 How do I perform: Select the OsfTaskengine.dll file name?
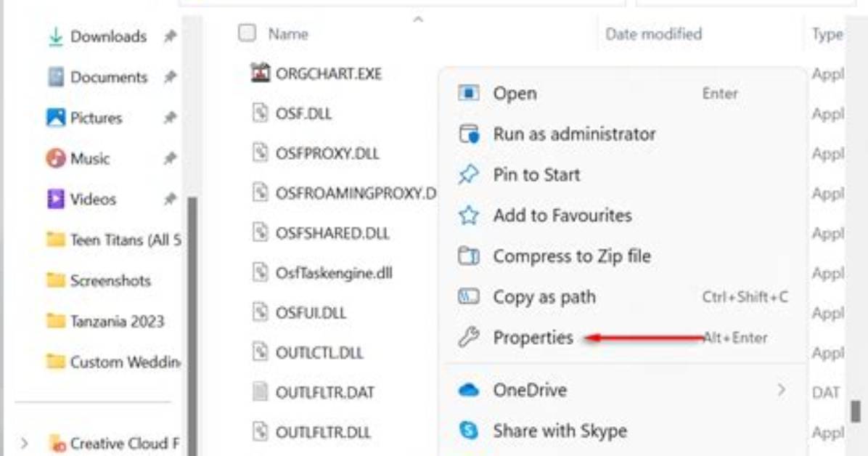click(x=334, y=272)
